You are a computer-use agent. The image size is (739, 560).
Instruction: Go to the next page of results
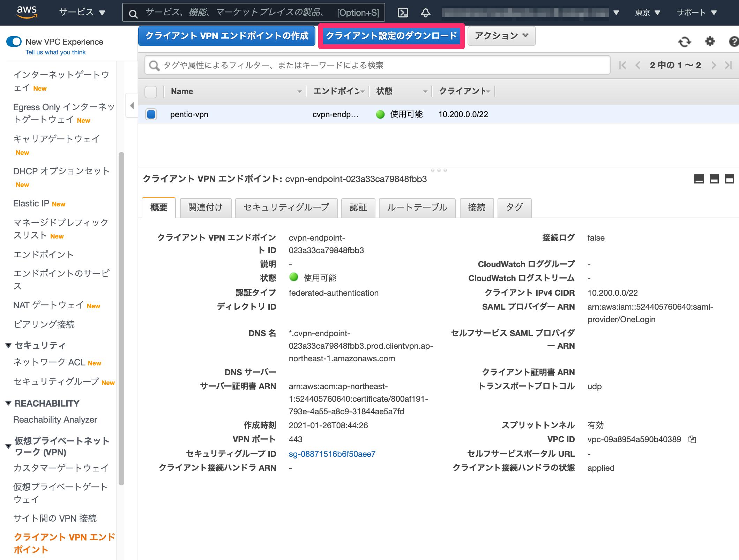(714, 65)
